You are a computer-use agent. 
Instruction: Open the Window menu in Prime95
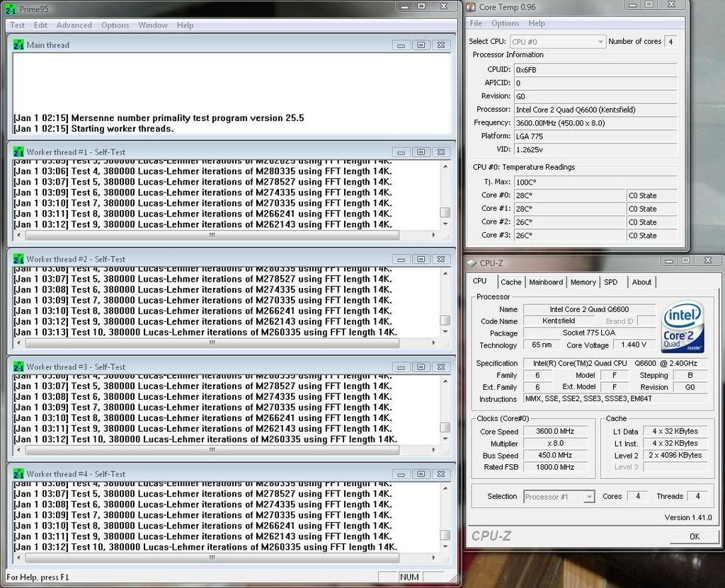point(153,25)
